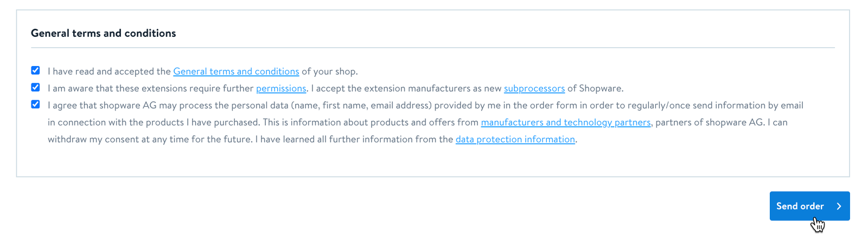Screen dimensions: 868x248
Task: Follow the subprocessors link
Action: (x=534, y=88)
